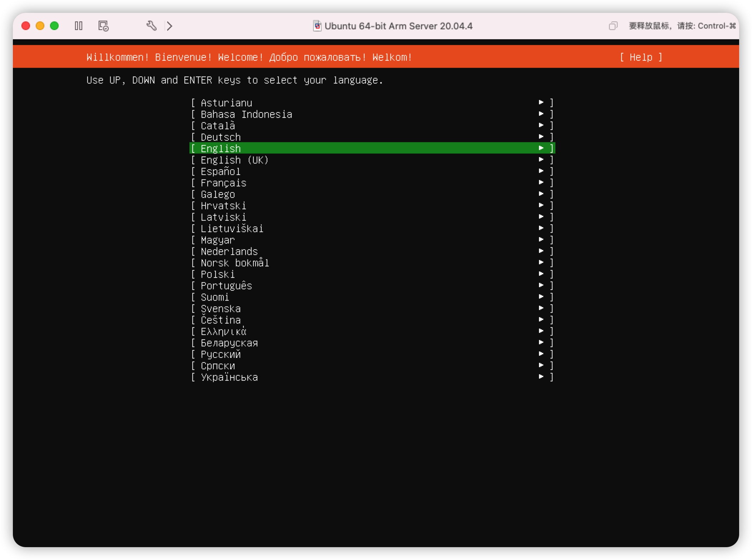Select Українська language entry
752x560 pixels.
pos(372,377)
